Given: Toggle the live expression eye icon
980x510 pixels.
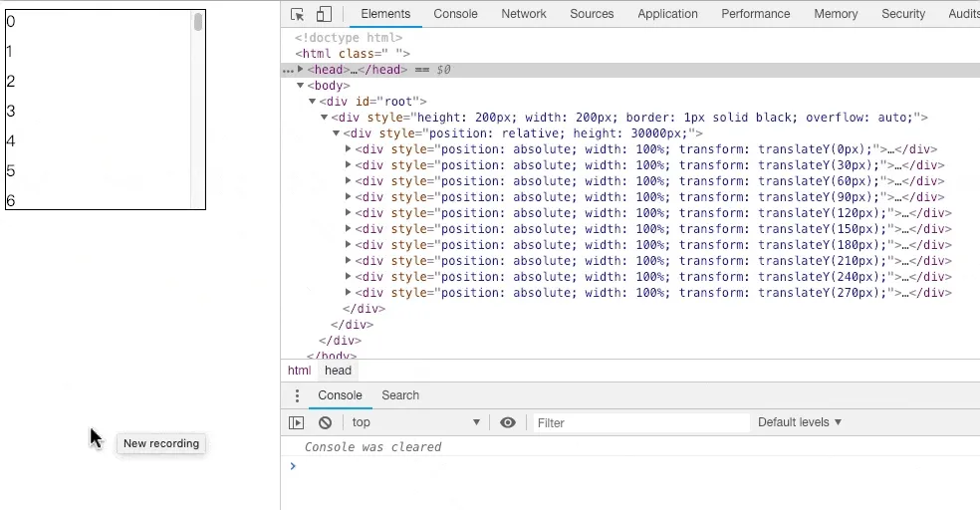Looking at the screenshot, I should click(508, 422).
